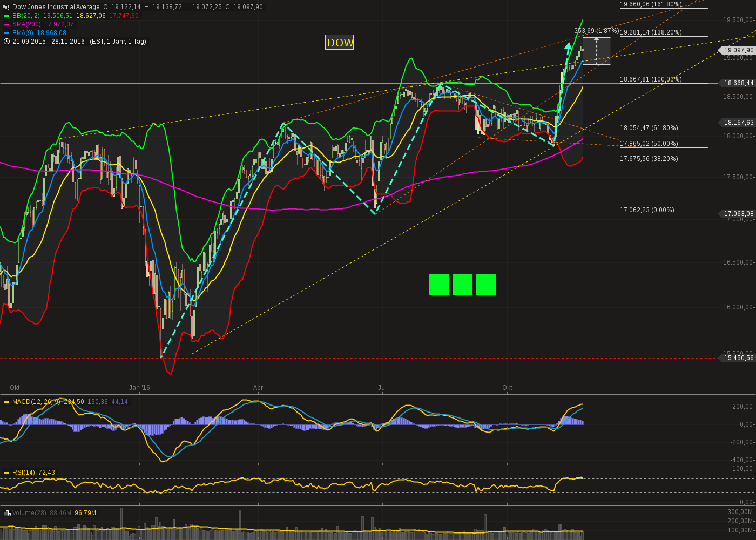Click the red line price tag 17.063,08
Viewport: 756px width, 540px height.
738,214
